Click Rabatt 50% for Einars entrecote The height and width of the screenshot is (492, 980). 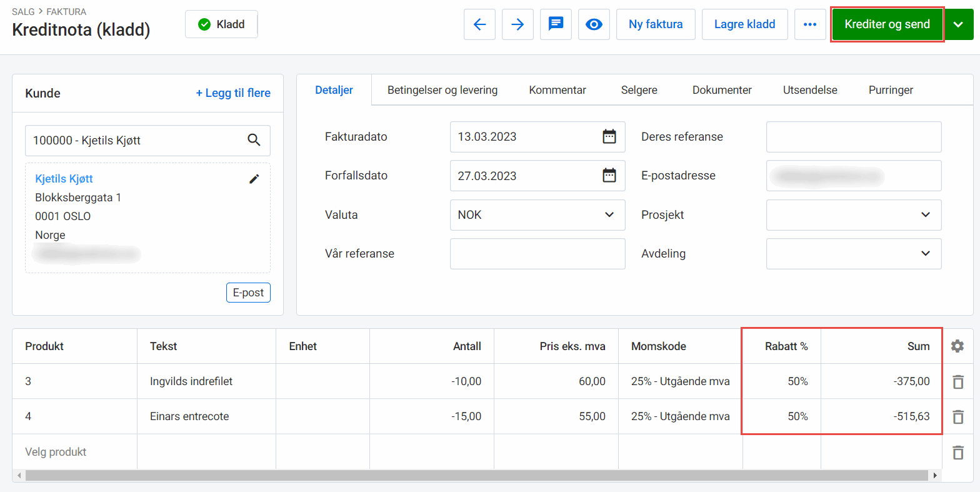781,416
